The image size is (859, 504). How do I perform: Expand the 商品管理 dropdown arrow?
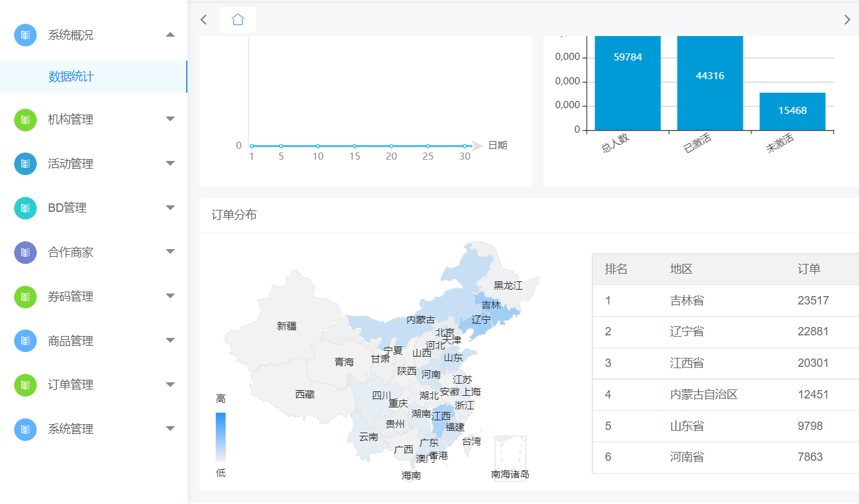tap(170, 341)
